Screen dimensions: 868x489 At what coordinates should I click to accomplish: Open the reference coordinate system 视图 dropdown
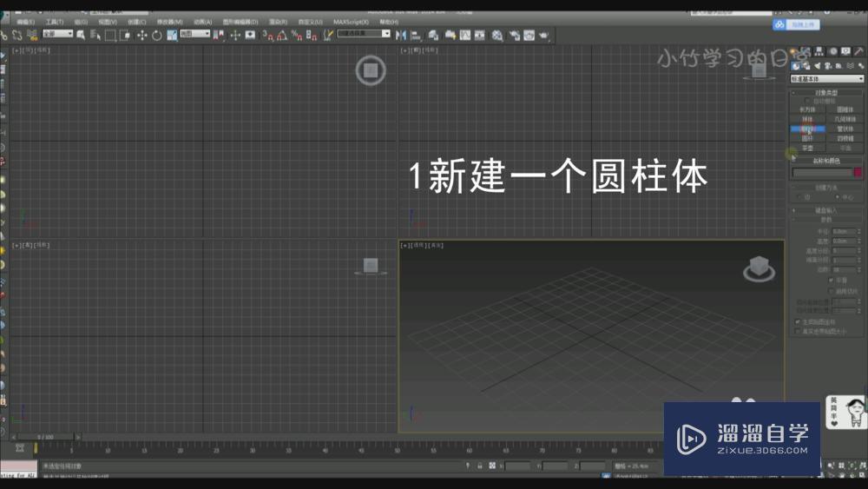[x=194, y=34]
